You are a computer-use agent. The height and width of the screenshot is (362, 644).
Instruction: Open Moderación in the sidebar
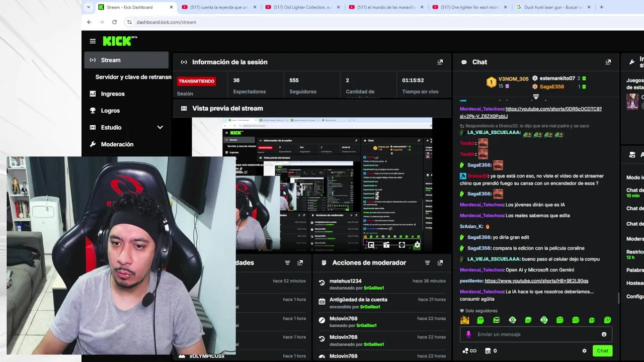[x=126, y=144]
